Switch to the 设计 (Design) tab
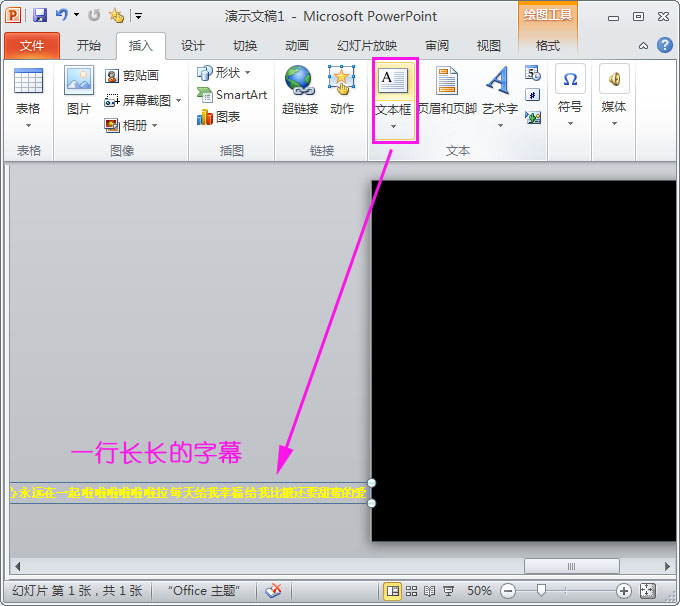 (193, 46)
